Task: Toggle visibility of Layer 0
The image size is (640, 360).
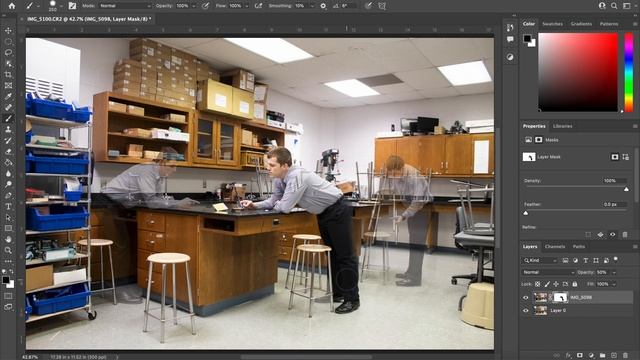Action: click(x=526, y=311)
